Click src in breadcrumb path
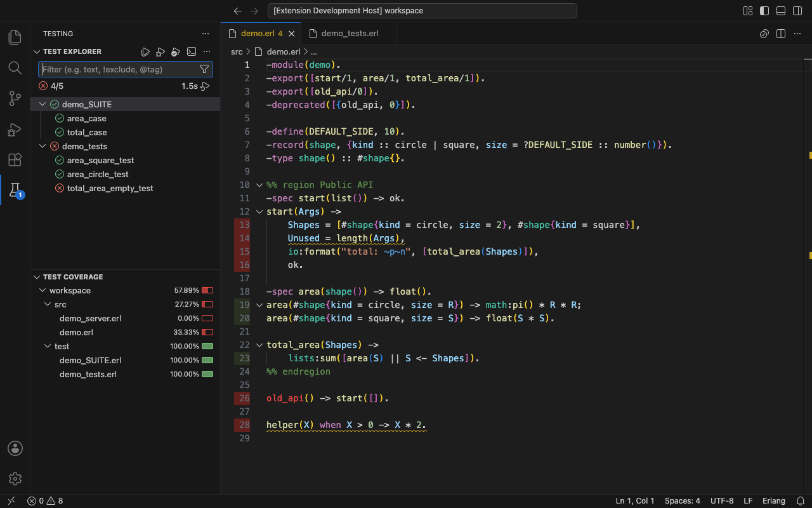The height and width of the screenshot is (508, 812). click(x=237, y=52)
